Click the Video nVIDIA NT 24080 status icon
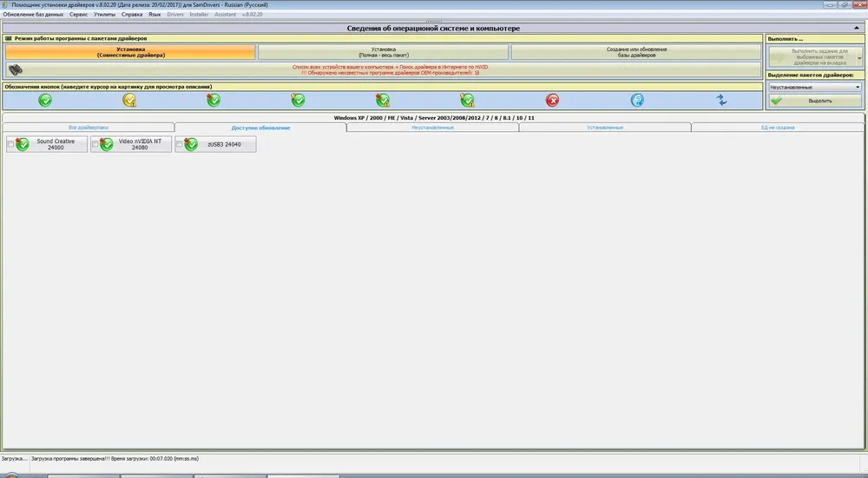The height and width of the screenshot is (478, 868). [106, 144]
